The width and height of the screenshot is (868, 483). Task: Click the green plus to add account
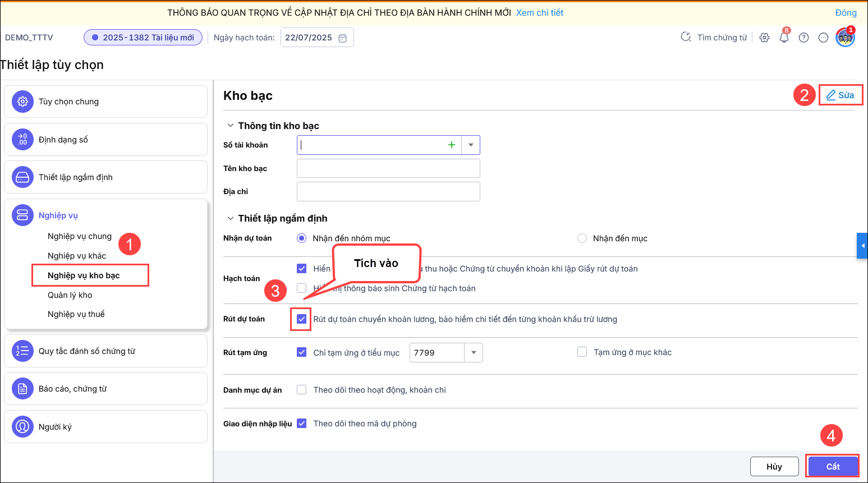click(x=452, y=145)
